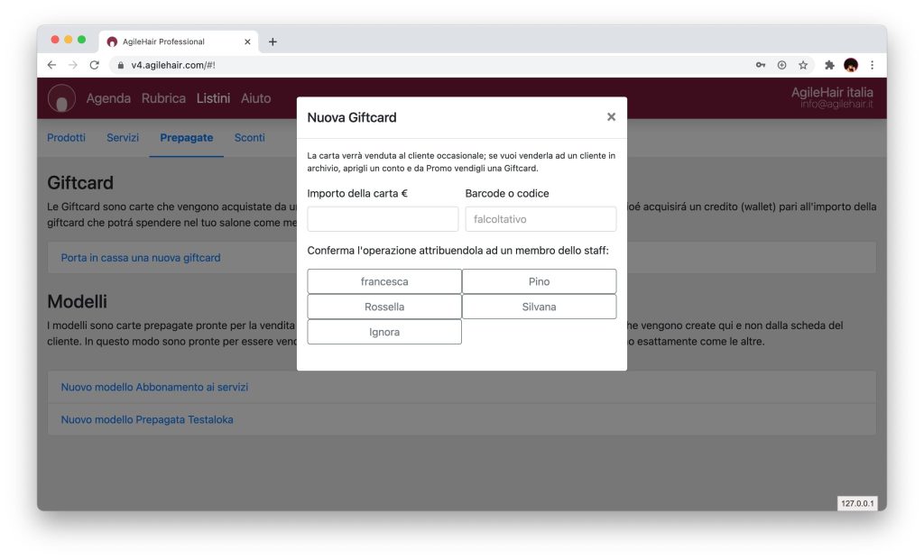The height and width of the screenshot is (560, 924).
Task: Open a new browser tab
Action: [273, 41]
